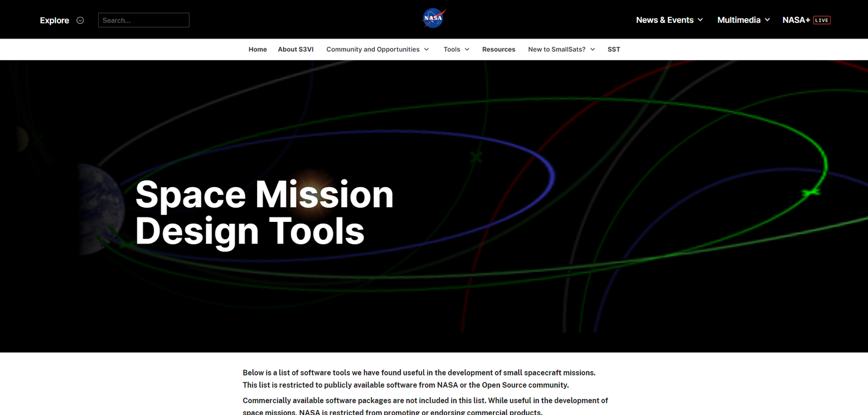Screen dimensions: 868x415
Task: Click the Space Mission Design Tools heading
Action: (264, 213)
